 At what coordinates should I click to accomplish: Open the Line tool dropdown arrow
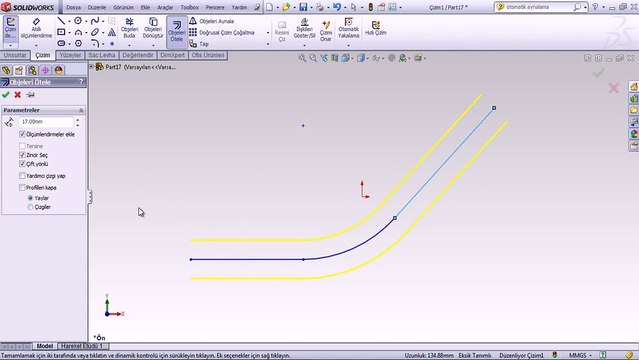click(x=69, y=21)
